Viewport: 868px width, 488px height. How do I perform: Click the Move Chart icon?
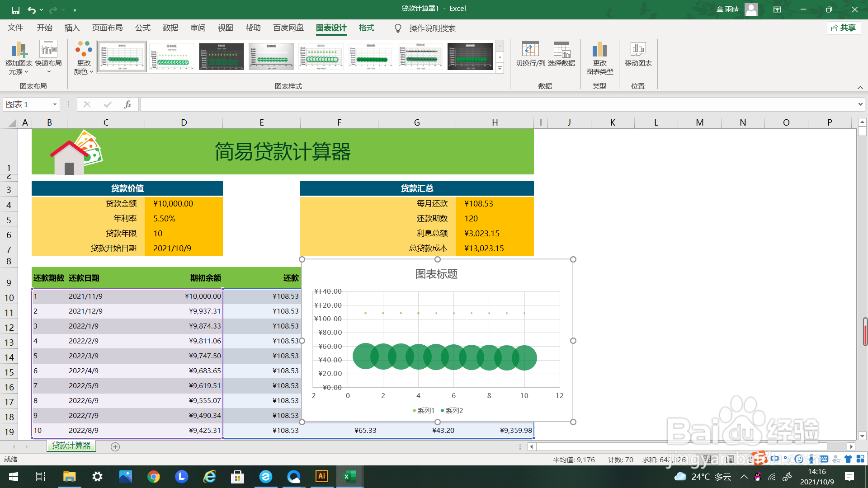click(x=638, y=50)
